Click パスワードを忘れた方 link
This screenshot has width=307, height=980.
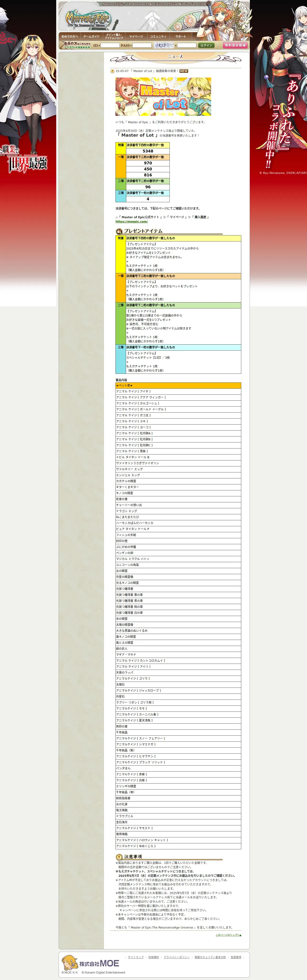coord(78,48)
